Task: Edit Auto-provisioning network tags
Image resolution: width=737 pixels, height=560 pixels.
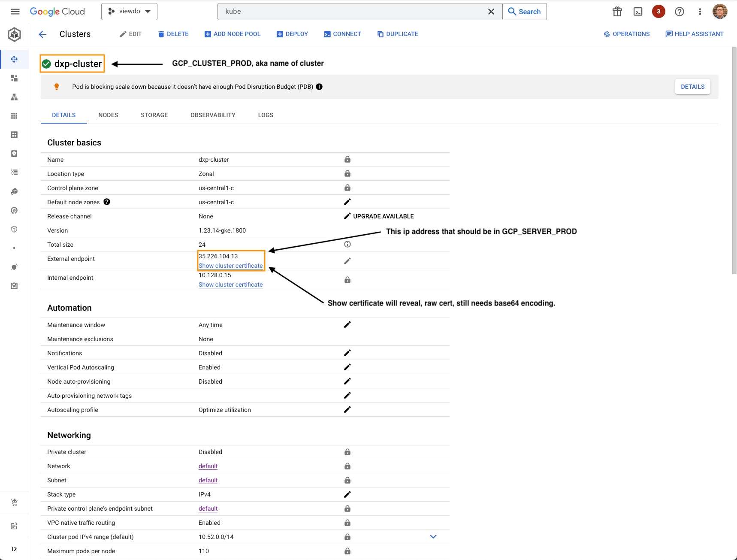Action: (x=347, y=395)
